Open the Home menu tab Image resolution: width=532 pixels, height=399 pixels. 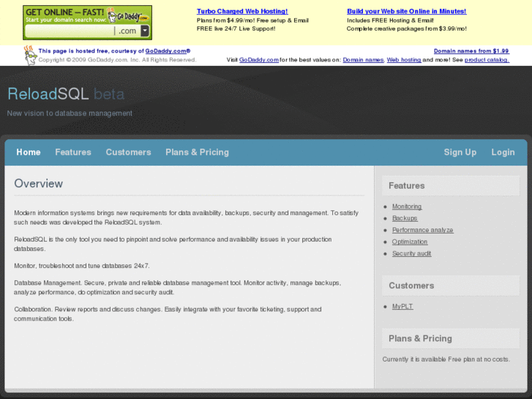pos(29,152)
